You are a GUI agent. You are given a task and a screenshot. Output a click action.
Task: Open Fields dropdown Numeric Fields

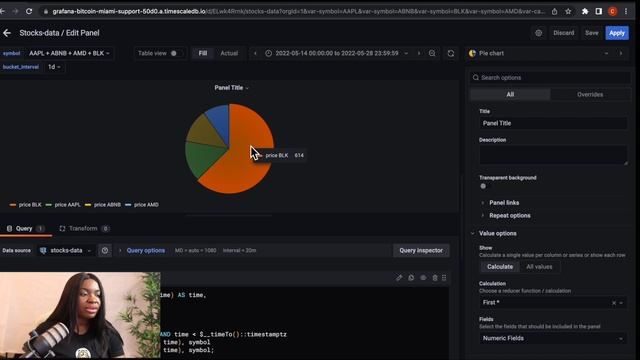pos(553,338)
